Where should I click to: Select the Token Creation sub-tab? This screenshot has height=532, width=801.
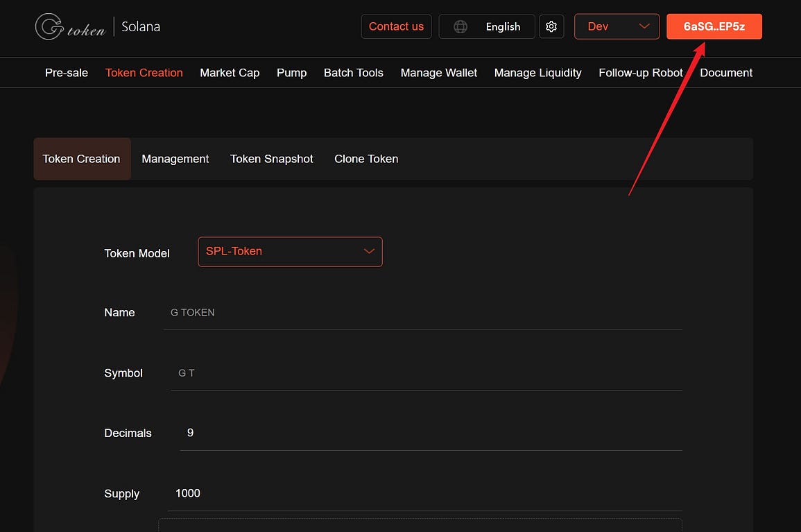[82, 159]
